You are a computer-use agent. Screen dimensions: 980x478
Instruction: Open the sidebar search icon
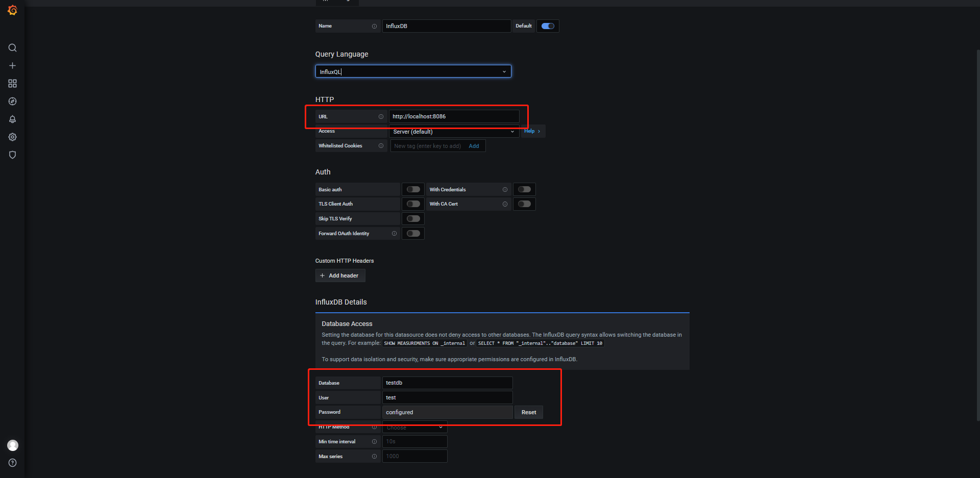[12, 48]
